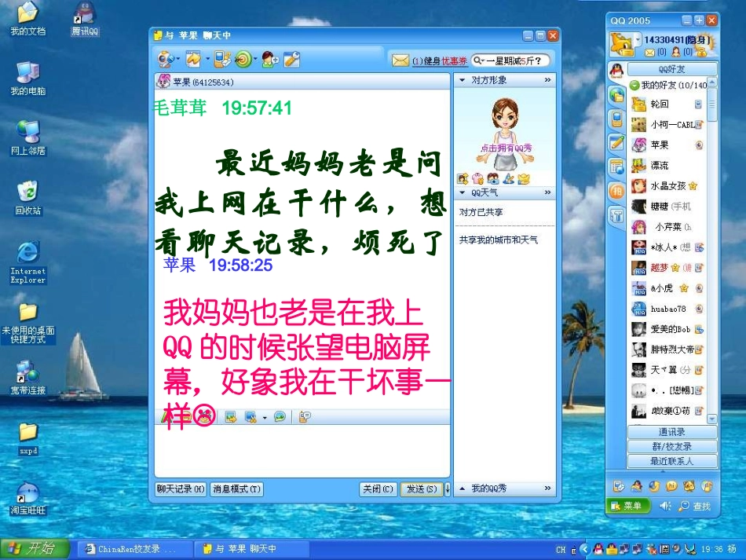The image size is (746, 560).
Task: Select friend huabao78 in contact list
Action: point(667,309)
